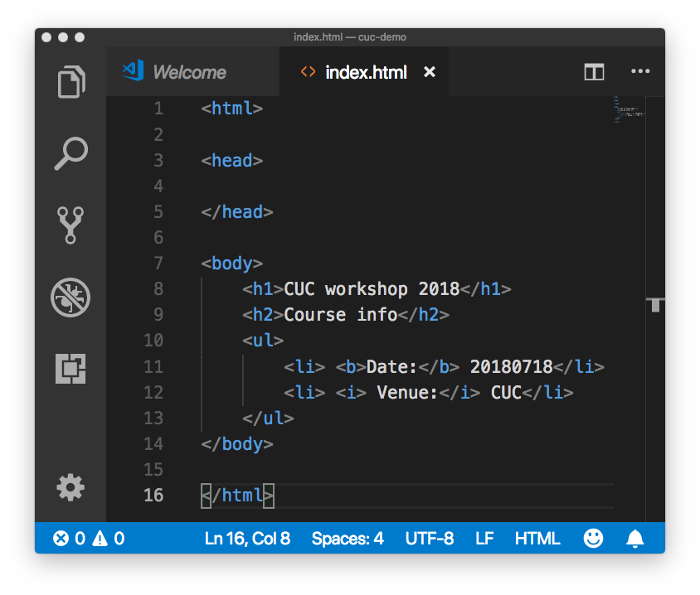Change indentation via Spaces: 4
The image size is (700, 595).
(x=348, y=539)
